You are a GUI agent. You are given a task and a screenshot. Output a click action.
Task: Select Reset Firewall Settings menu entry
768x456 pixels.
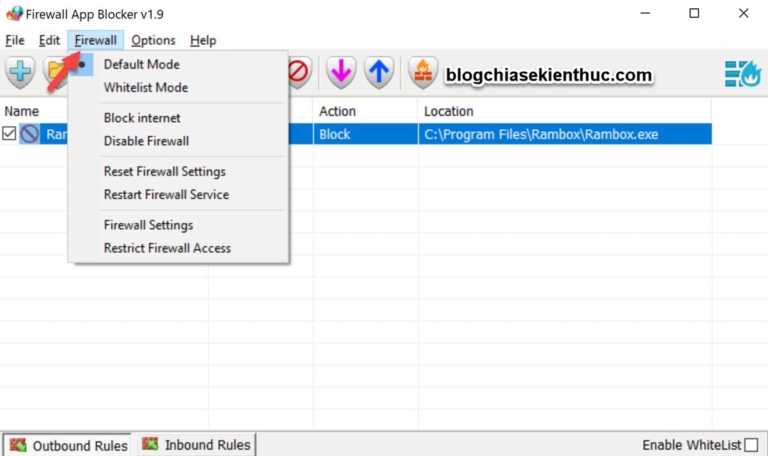pyautogui.click(x=164, y=171)
